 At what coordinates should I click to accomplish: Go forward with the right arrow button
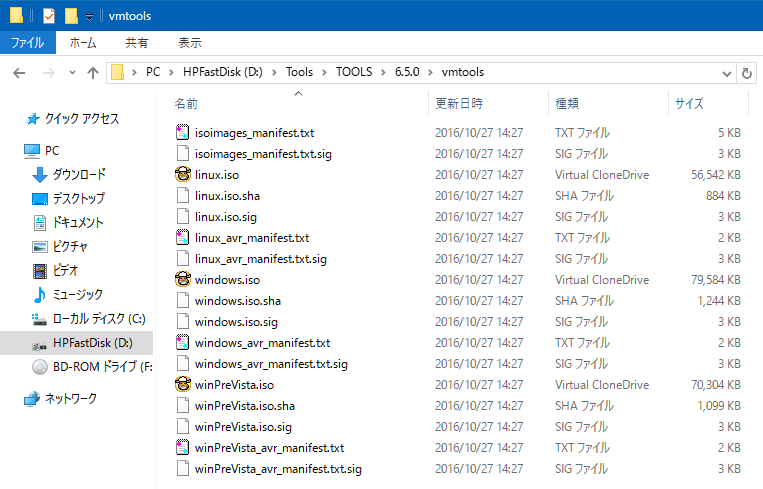click(49, 73)
